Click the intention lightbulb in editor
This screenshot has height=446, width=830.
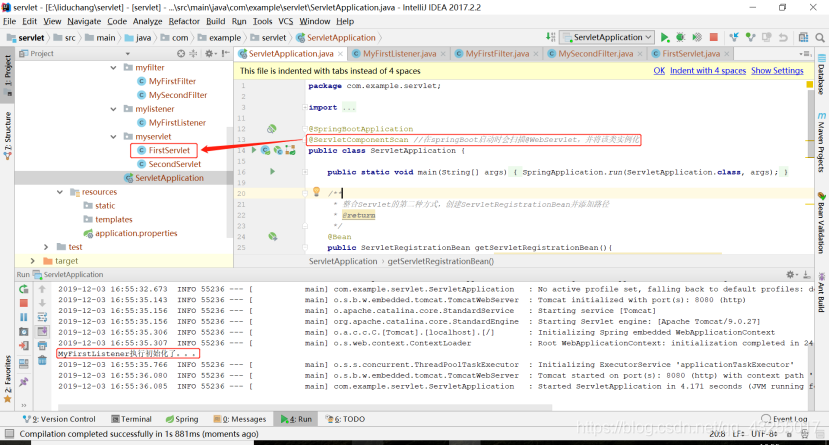coord(317,192)
